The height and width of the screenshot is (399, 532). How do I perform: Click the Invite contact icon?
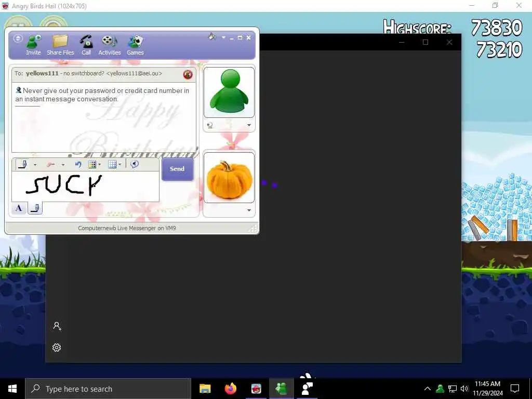click(x=33, y=45)
